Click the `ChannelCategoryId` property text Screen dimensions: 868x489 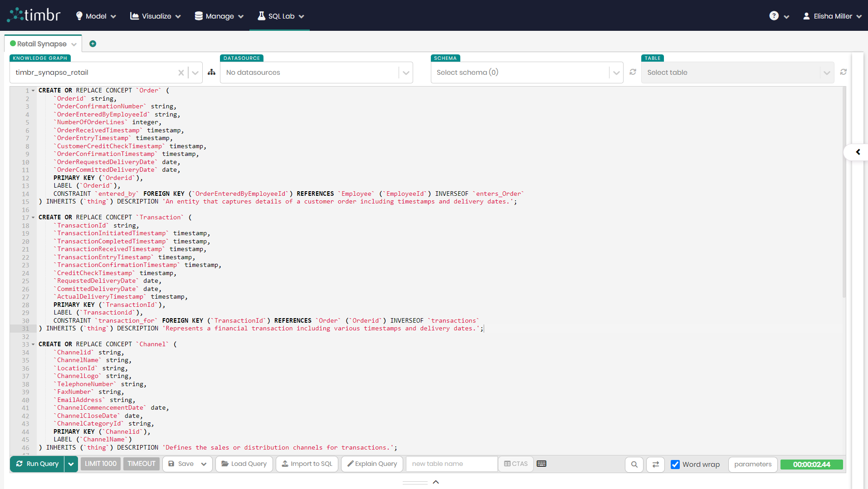[x=89, y=424]
